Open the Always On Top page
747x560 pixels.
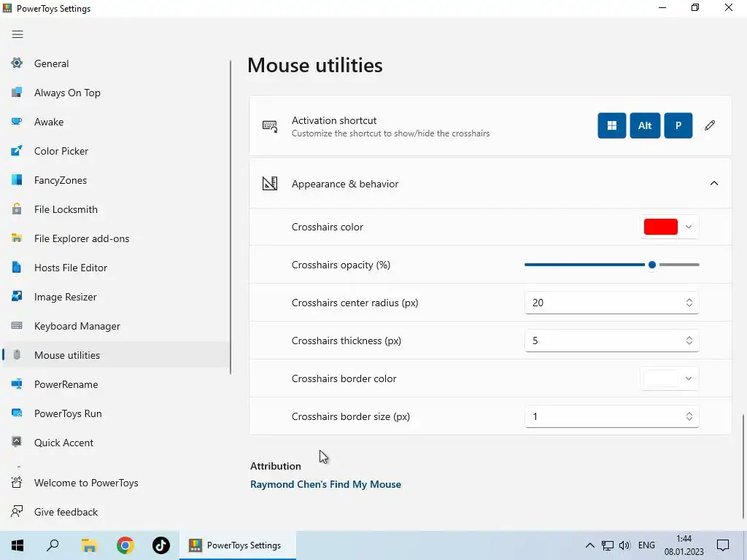[115, 93]
